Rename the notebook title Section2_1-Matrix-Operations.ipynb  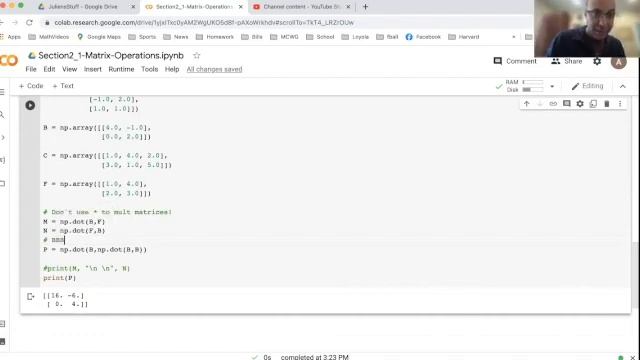(x=111, y=56)
